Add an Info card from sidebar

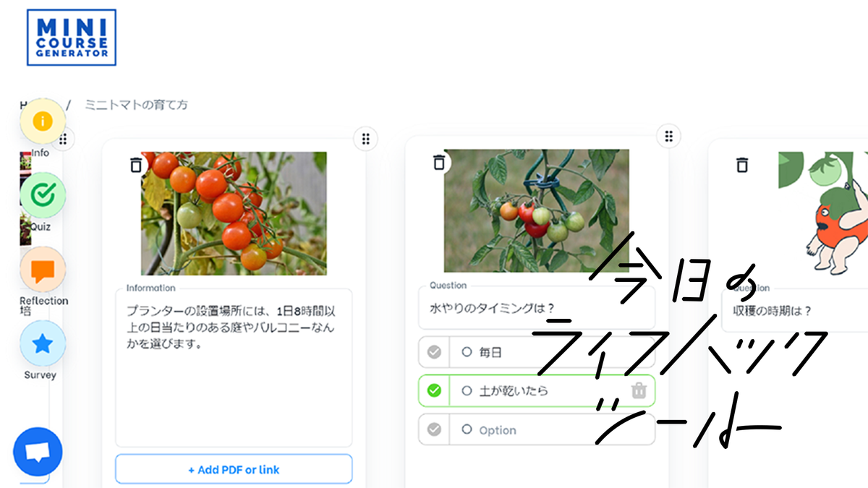[x=43, y=121]
